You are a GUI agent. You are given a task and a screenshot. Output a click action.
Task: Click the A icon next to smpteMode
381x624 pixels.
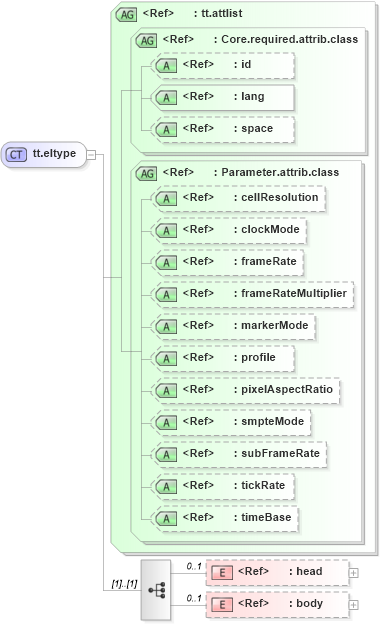coord(166,423)
